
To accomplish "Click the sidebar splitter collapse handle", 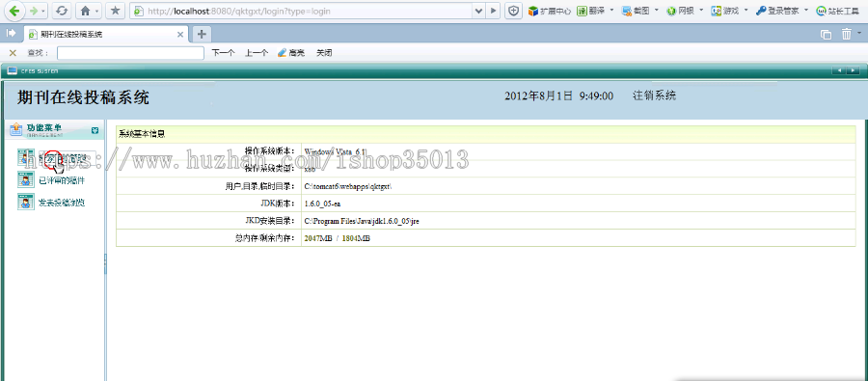I will (105, 263).
